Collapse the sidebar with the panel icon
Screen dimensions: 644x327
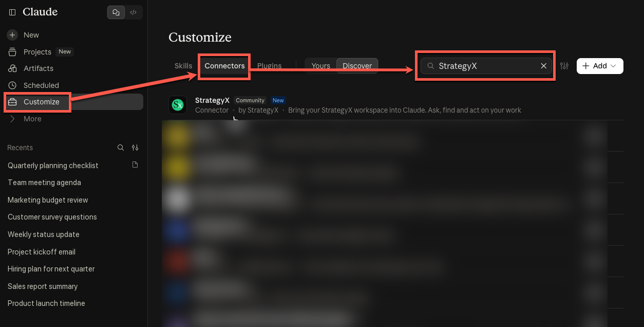[12, 12]
